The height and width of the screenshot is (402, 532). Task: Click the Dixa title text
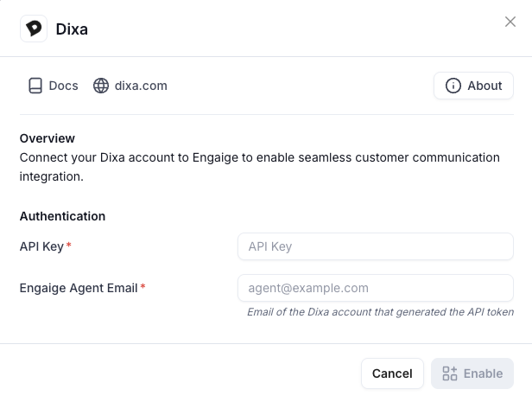(x=72, y=29)
